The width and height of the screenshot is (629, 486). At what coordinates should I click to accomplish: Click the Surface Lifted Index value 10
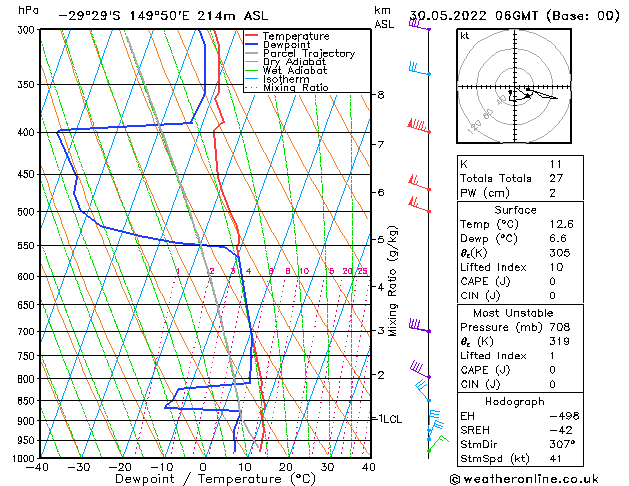pyautogui.click(x=556, y=267)
